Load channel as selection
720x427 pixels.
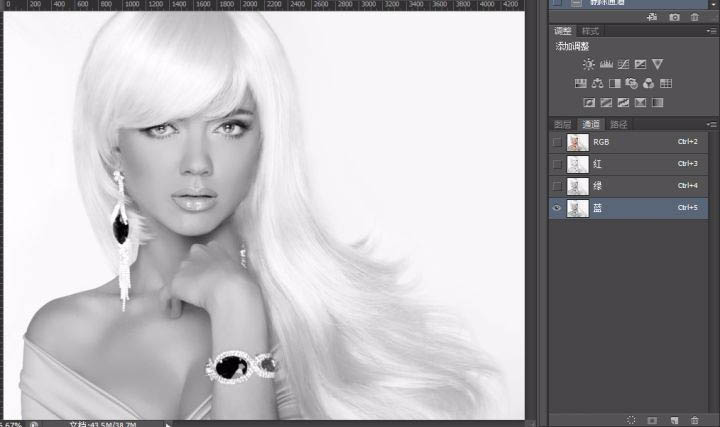click(x=631, y=420)
